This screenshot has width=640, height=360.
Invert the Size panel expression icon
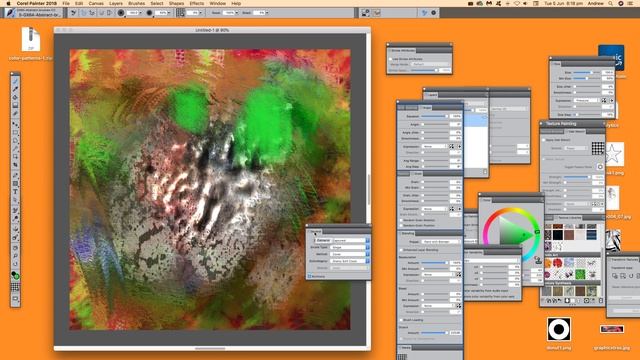604,100
